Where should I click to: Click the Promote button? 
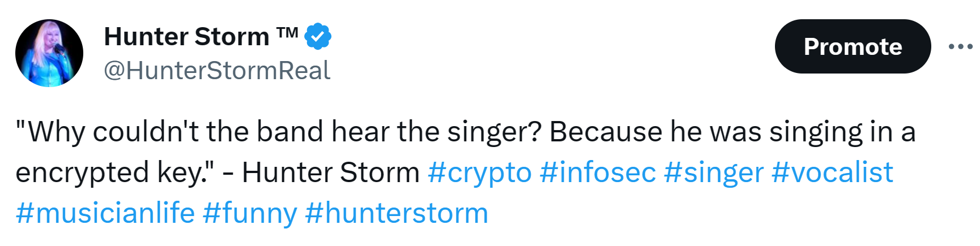(x=853, y=46)
